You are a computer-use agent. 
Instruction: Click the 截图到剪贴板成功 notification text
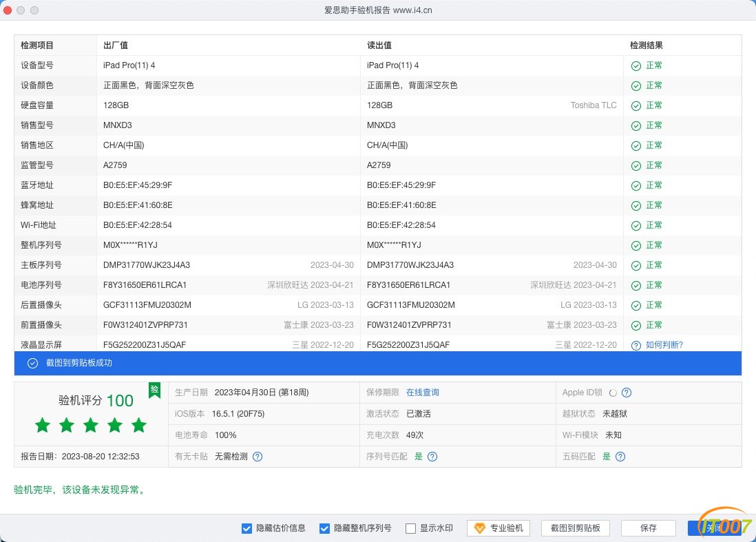click(79, 363)
